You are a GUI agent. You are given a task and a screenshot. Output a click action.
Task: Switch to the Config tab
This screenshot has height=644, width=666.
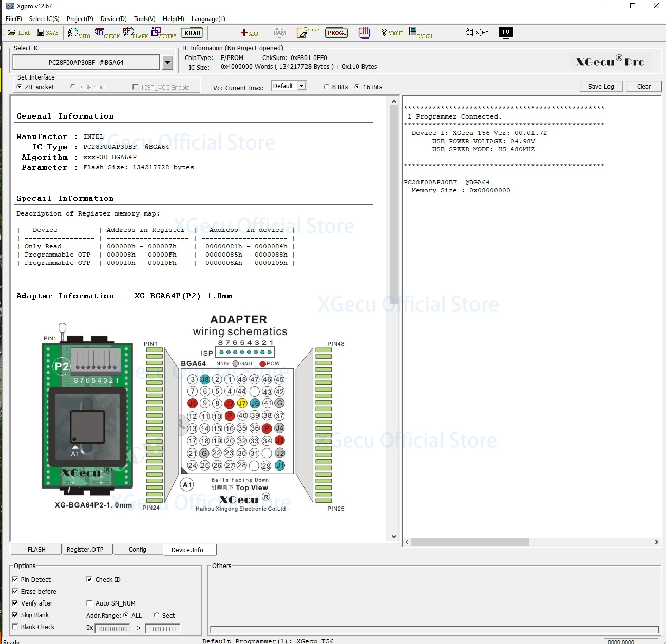(x=138, y=550)
